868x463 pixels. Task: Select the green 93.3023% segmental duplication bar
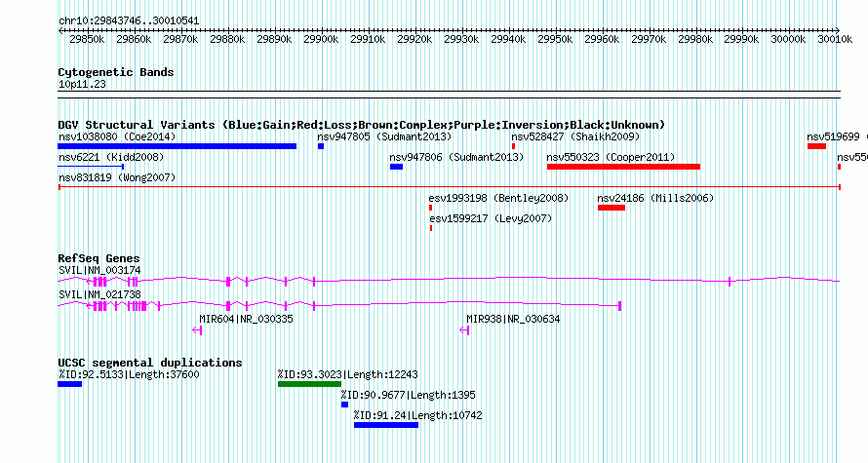[x=309, y=384]
